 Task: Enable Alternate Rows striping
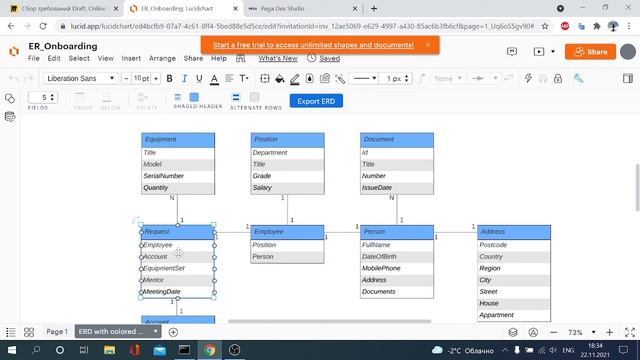pos(236,97)
